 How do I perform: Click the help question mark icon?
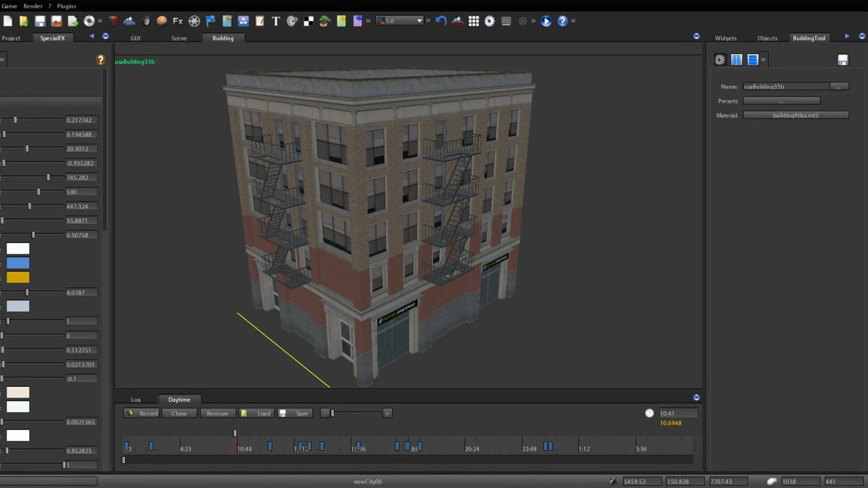pos(562,21)
